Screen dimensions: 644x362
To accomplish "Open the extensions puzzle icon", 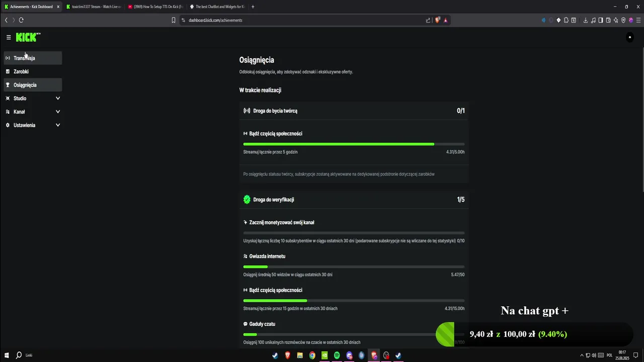I will tap(566, 20).
